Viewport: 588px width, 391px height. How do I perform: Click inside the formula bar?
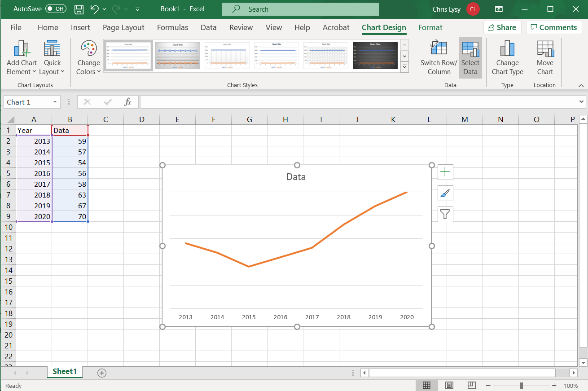[359, 102]
